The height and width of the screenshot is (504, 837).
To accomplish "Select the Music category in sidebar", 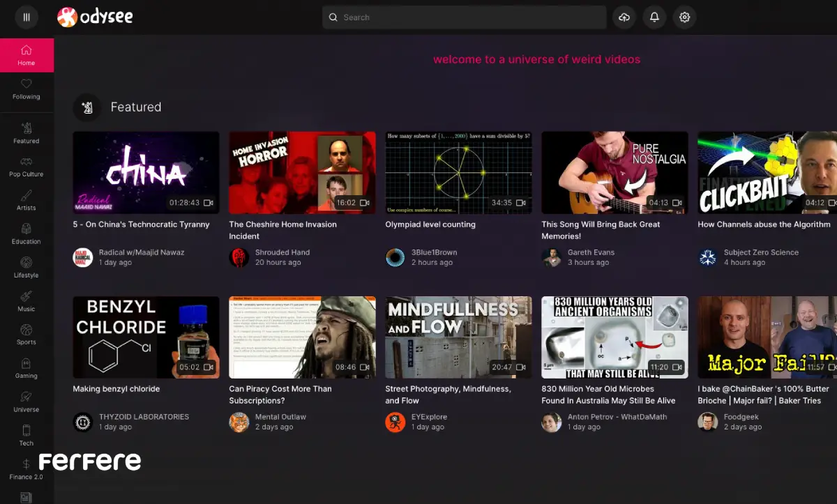I will click(27, 301).
